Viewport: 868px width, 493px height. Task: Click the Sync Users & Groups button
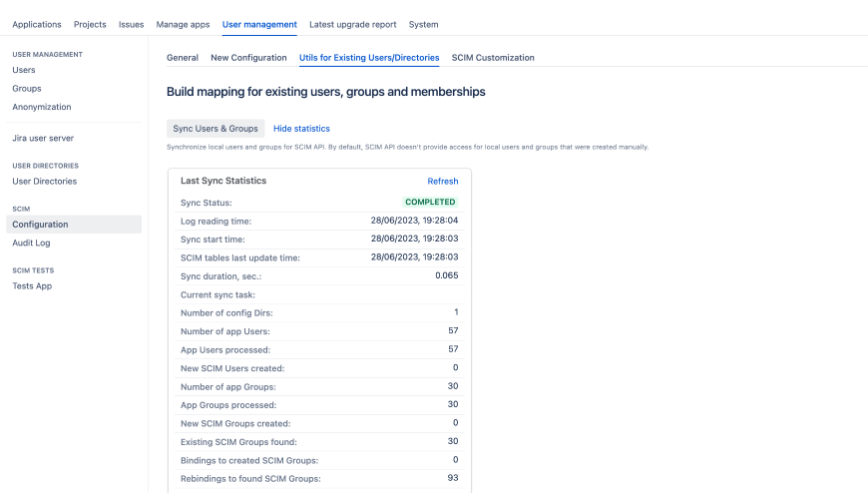point(216,129)
